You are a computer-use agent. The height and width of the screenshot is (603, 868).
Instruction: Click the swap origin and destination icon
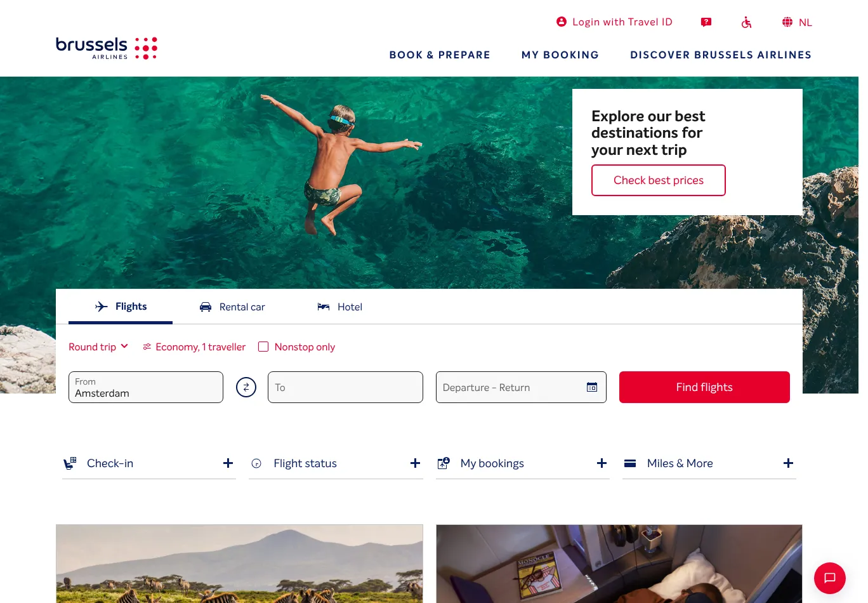pos(246,387)
